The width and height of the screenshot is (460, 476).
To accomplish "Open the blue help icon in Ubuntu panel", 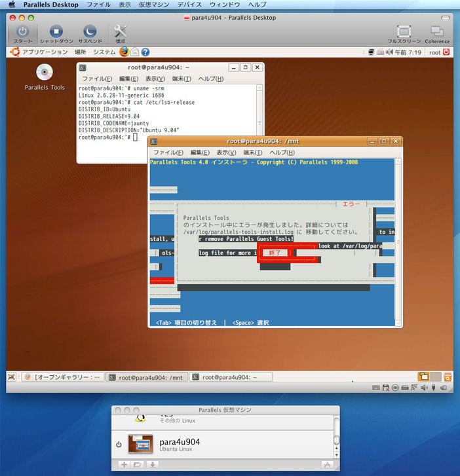I will tap(145, 52).
